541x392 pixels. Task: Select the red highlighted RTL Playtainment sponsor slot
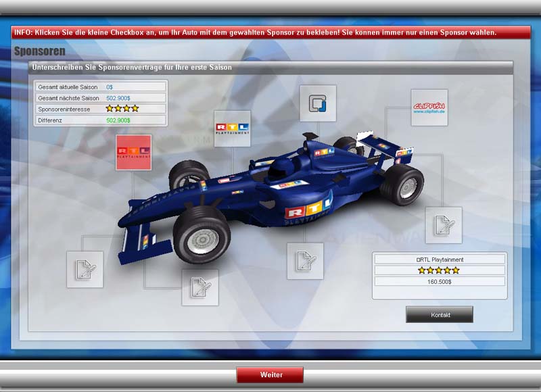coord(133,153)
